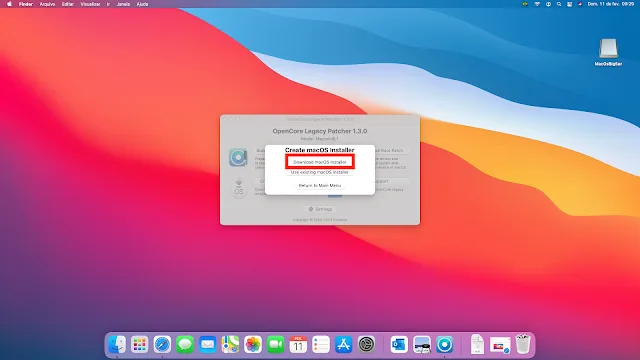Launch Safari from the Dock
Screen dimensions: 640x360
162,344
